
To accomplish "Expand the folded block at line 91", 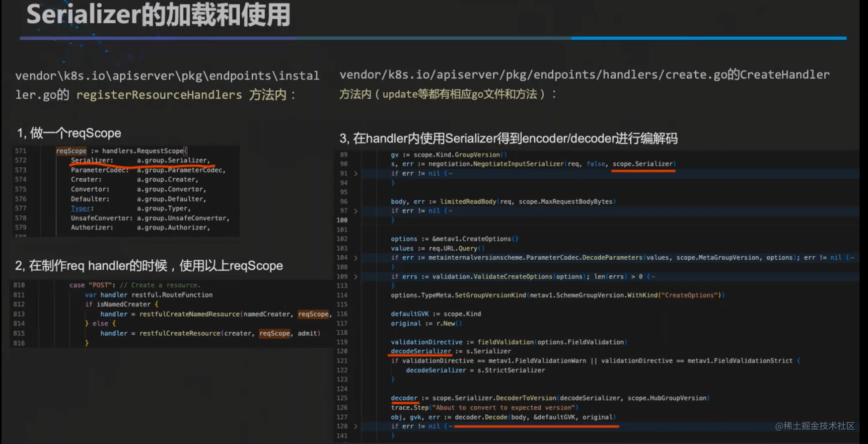I will point(356,173).
